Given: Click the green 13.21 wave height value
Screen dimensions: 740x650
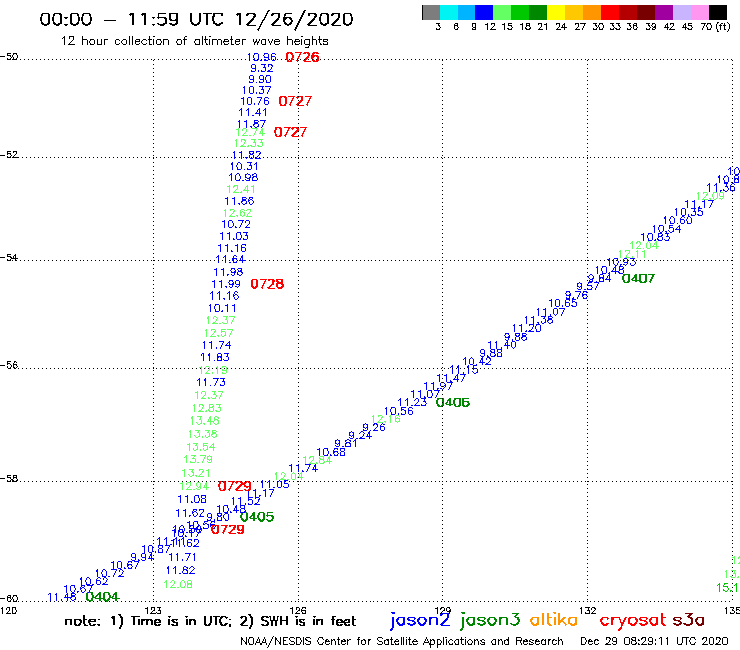Looking at the screenshot, I should pyautogui.click(x=196, y=473).
